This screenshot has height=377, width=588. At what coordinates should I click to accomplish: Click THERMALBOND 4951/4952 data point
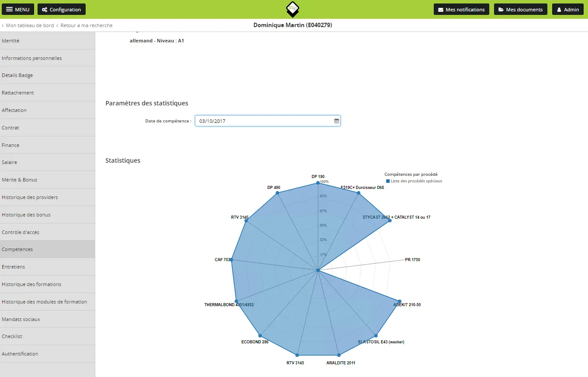pos(236,302)
